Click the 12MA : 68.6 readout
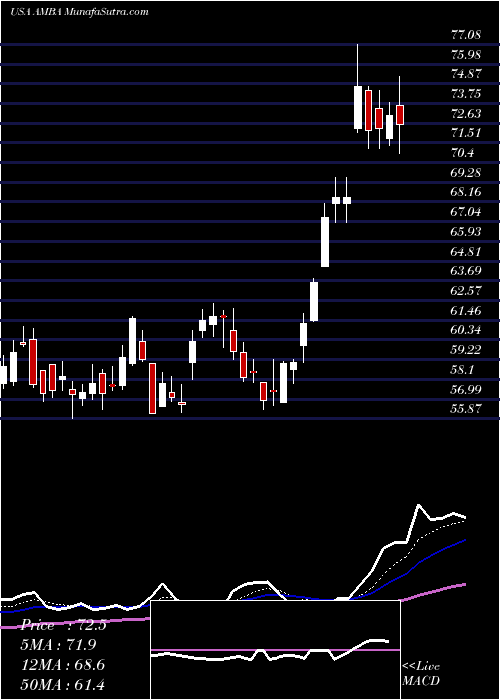 coord(62,665)
